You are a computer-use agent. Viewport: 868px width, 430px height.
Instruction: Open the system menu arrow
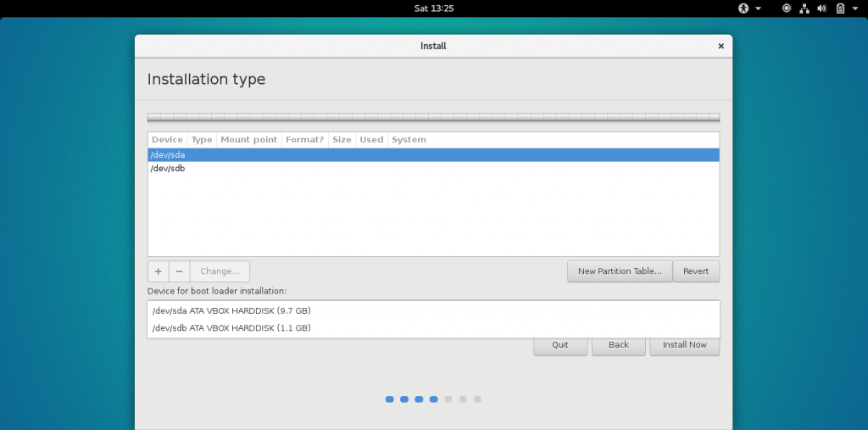[x=856, y=8]
